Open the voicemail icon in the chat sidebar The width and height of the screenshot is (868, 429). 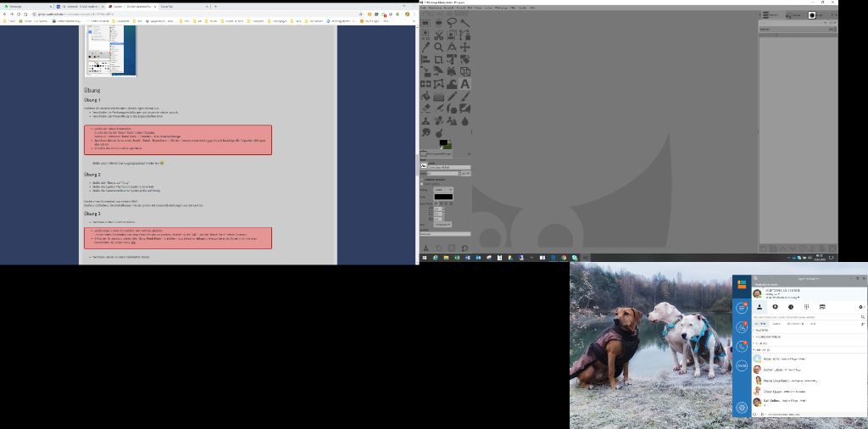[x=742, y=366]
